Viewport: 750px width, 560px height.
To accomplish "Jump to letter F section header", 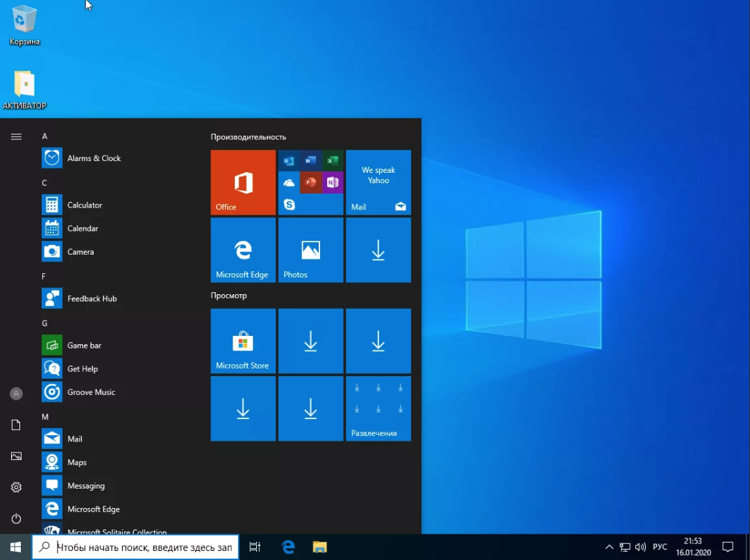I will 44,277.
